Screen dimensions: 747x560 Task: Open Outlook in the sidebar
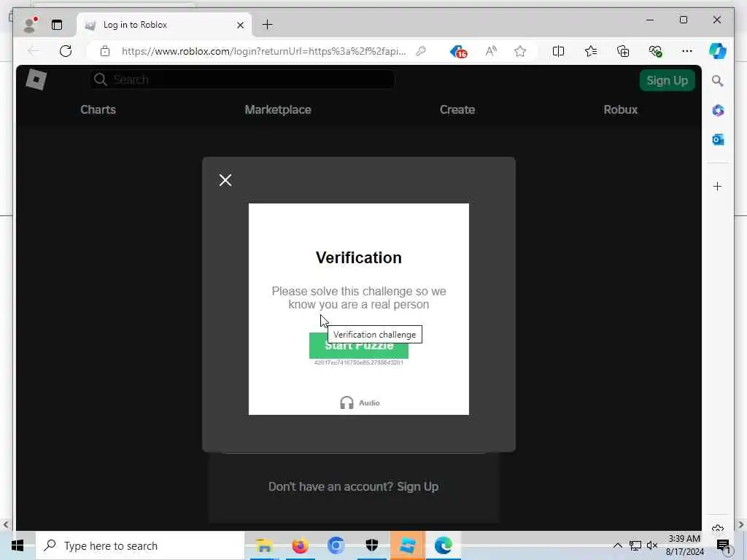(x=718, y=139)
